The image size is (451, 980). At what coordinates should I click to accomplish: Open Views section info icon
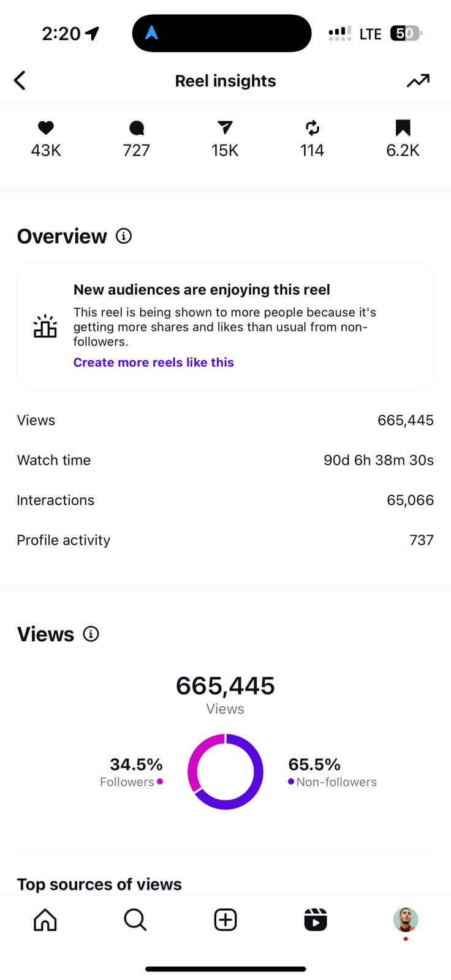point(91,634)
